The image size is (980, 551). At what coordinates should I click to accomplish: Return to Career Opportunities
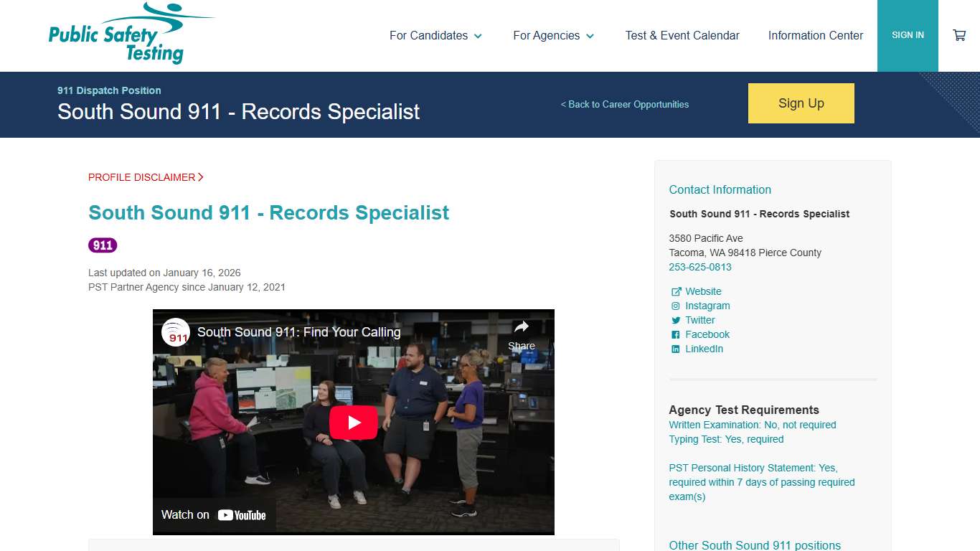625,104
